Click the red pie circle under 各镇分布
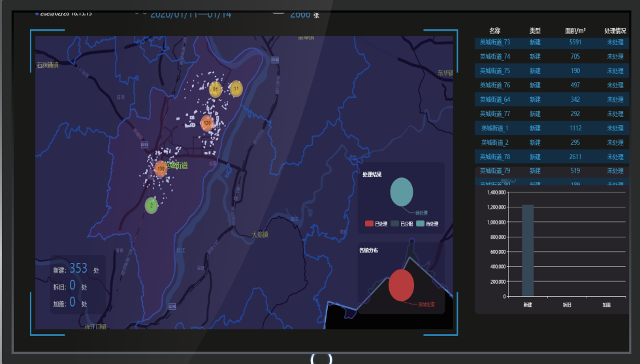 (402, 285)
